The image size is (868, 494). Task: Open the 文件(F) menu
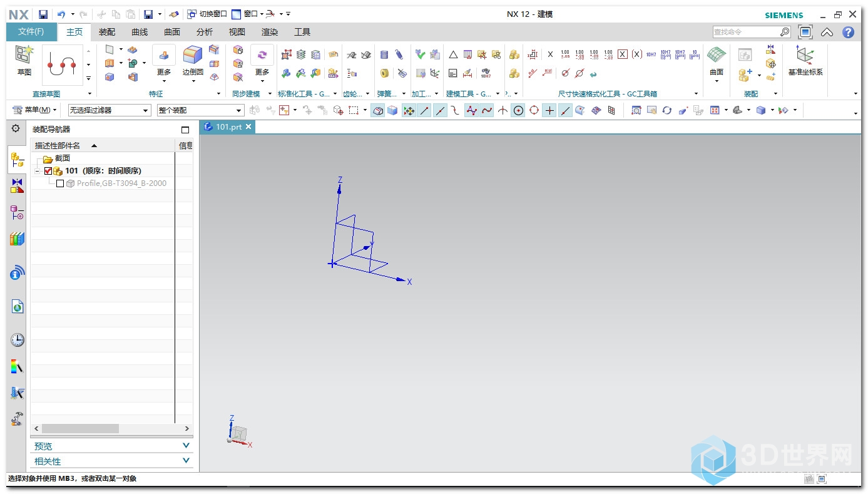(x=31, y=32)
